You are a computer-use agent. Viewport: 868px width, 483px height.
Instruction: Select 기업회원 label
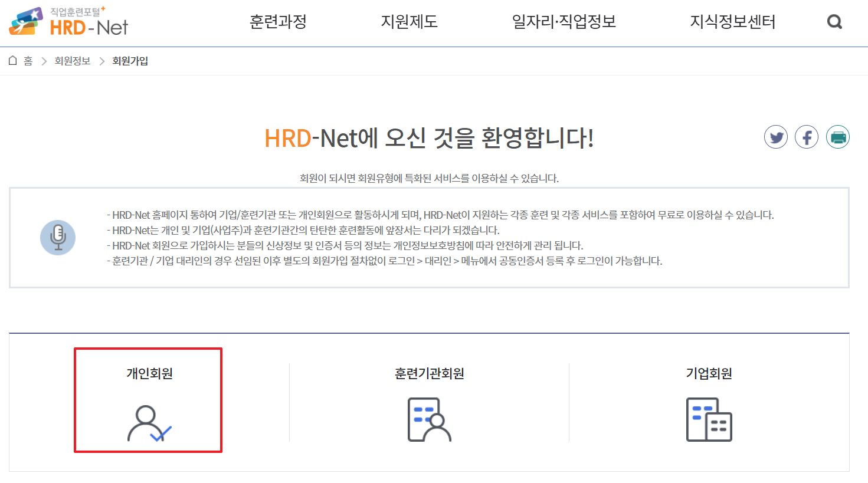click(x=709, y=373)
